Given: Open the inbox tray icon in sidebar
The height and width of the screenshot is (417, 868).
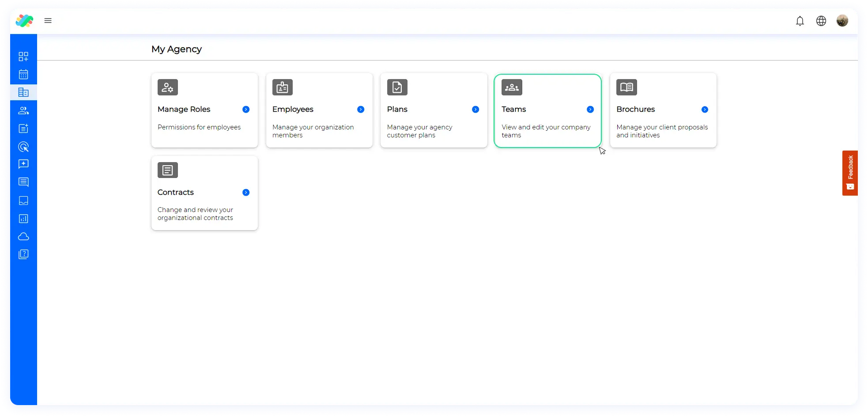Looking at the screenshot, I should tap(23, 201).
